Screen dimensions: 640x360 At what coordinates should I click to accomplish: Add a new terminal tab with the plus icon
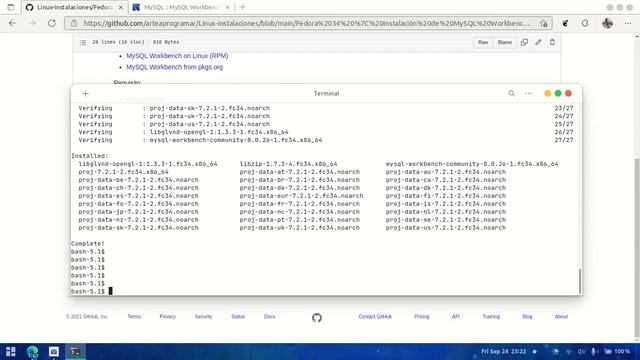85,93
